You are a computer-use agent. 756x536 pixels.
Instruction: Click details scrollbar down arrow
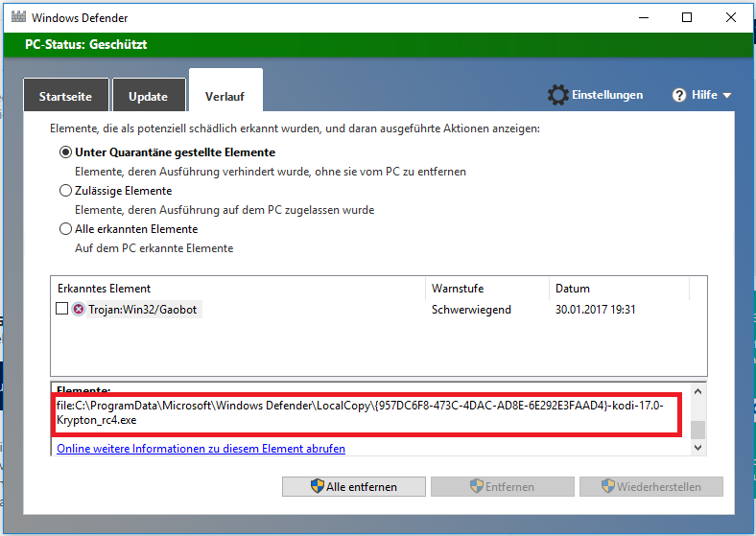697,448
